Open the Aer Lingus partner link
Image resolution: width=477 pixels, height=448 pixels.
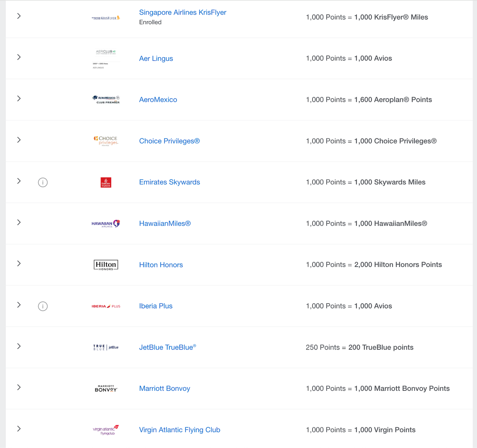[x=156, y=58]
